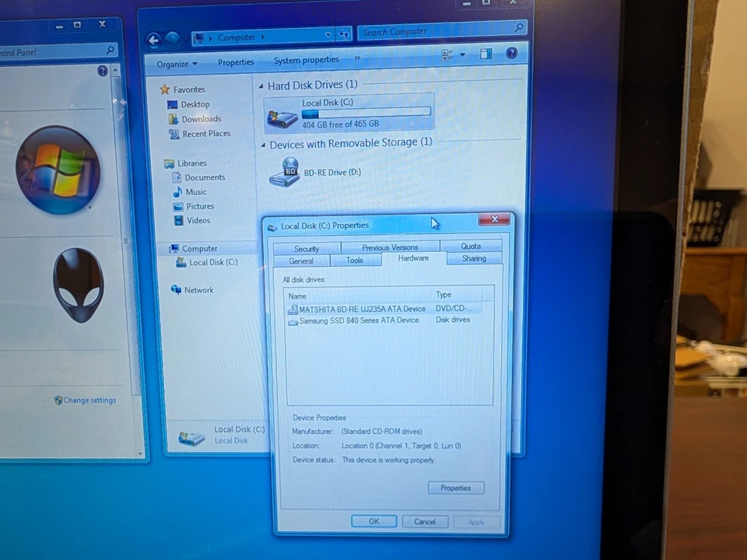Switch to the Tools tab
Image resolution: width=747 pixels, height=560 pixels.
pos(355,260)
